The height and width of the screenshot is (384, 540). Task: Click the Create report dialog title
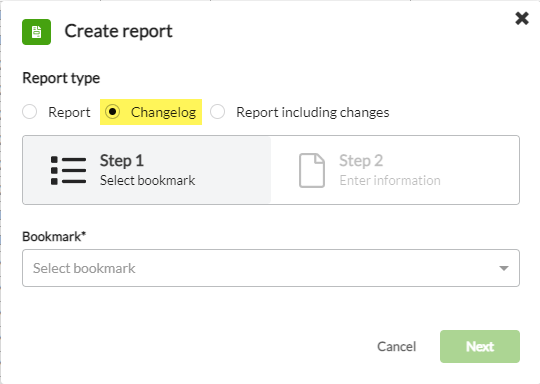pos(118,31)
